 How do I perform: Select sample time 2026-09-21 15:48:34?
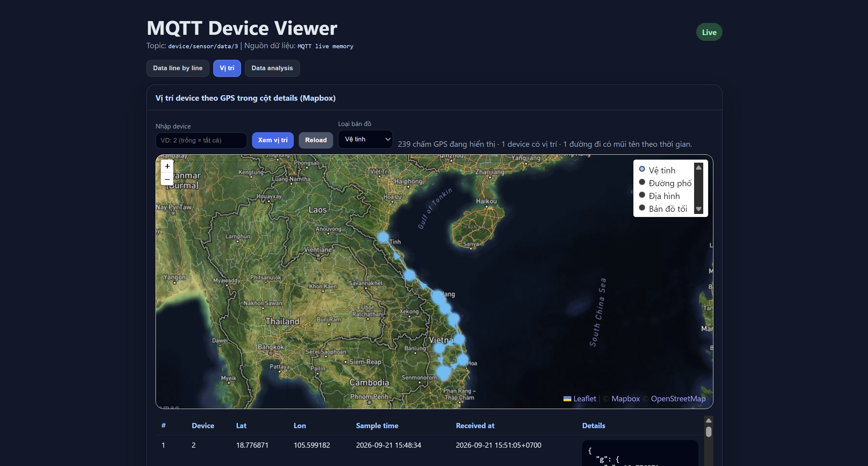[388, 445]
